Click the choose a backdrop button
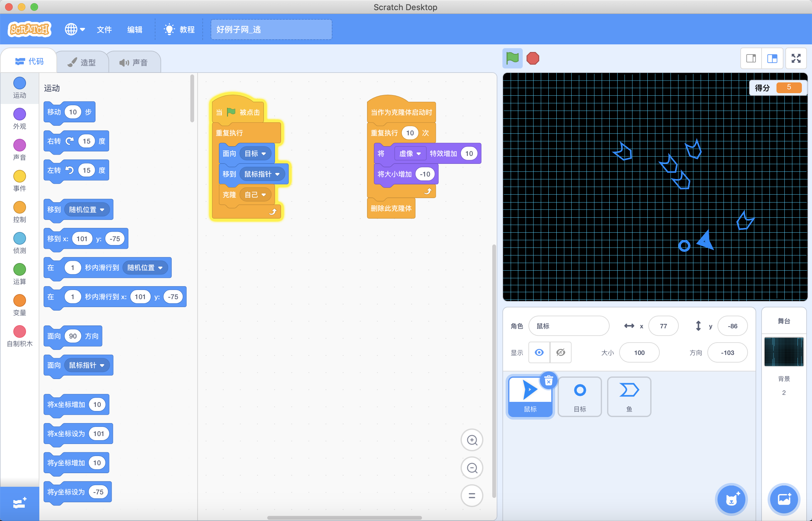This screenshot has height=521, width=812. pyautogui.click(x=784, y=499)
